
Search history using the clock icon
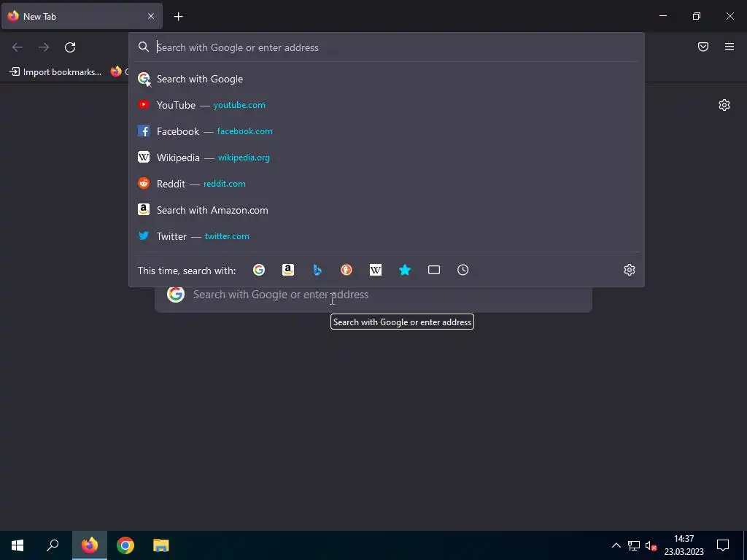[462, 270]
